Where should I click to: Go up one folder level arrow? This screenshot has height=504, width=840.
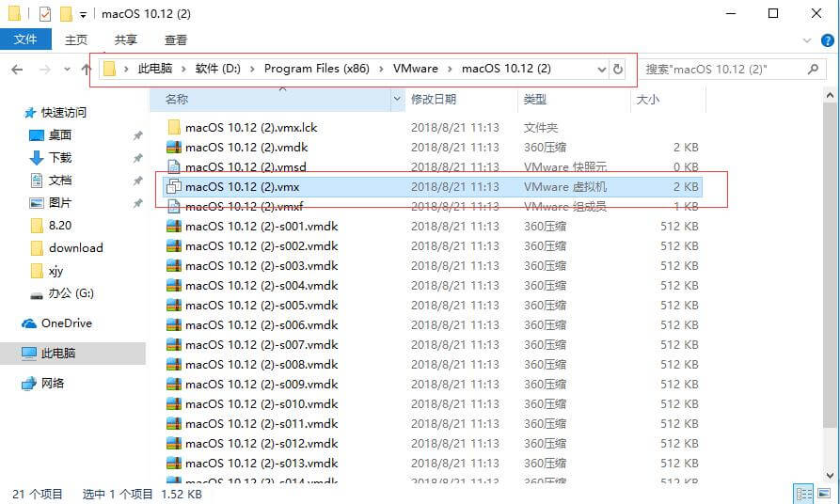coord(86,69)
